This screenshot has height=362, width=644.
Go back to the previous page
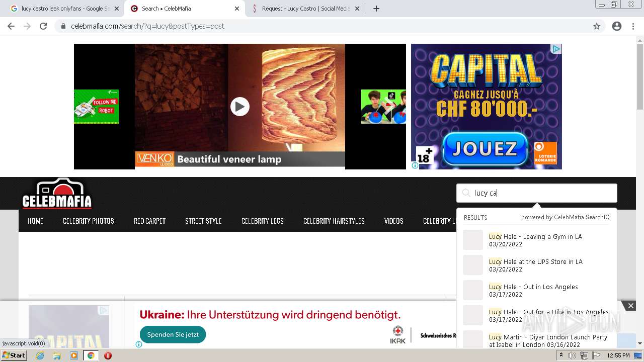(11, 26)
